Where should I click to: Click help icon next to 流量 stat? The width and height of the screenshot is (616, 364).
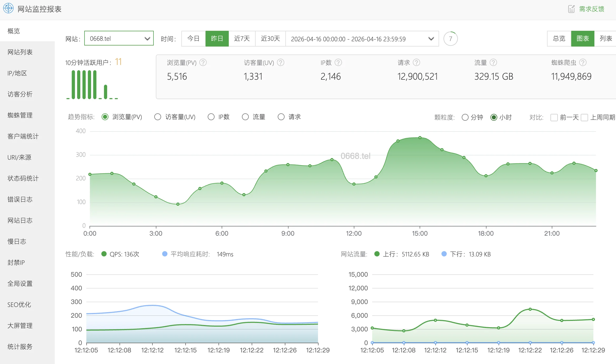point(493,63)
